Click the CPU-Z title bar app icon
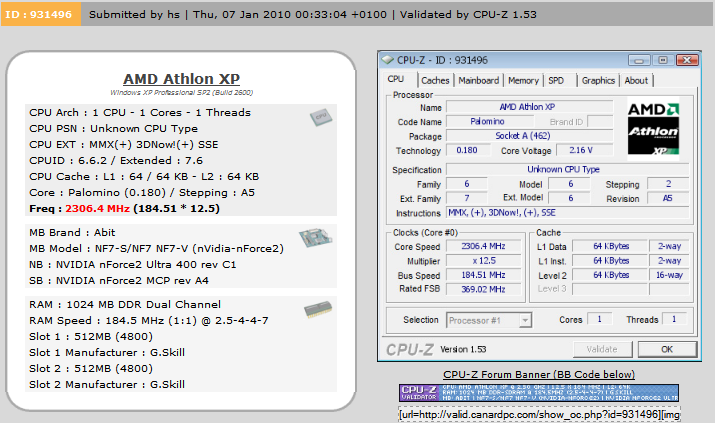The width and height of the screenshot is (715, 423). [388, 60]
